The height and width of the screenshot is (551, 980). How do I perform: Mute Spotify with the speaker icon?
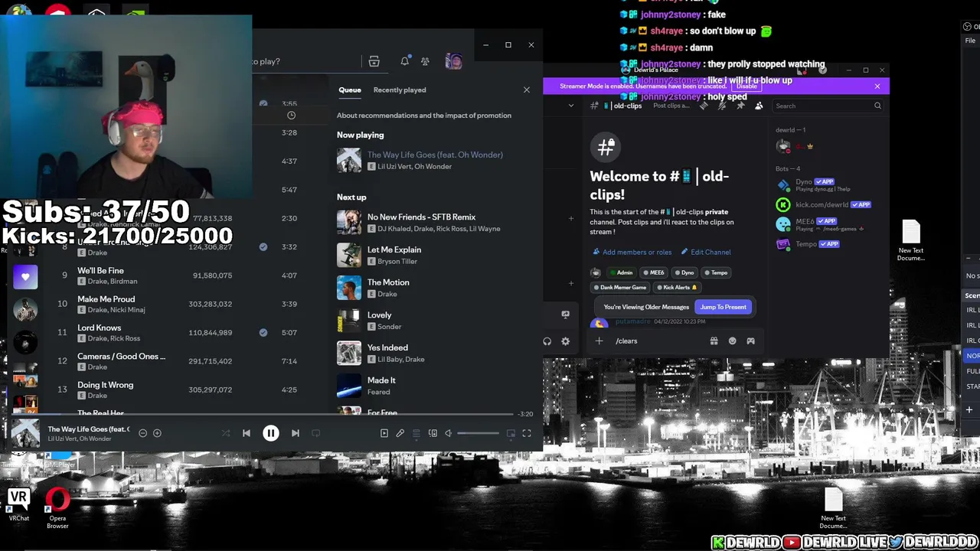pyautogui.click(x=449, y=433)
